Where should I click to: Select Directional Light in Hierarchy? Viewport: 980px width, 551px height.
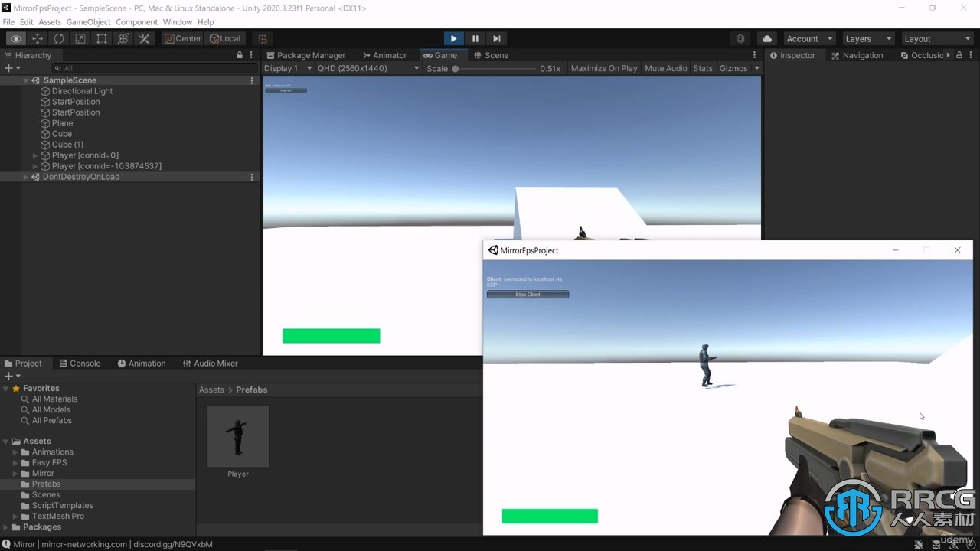(82, 91)
